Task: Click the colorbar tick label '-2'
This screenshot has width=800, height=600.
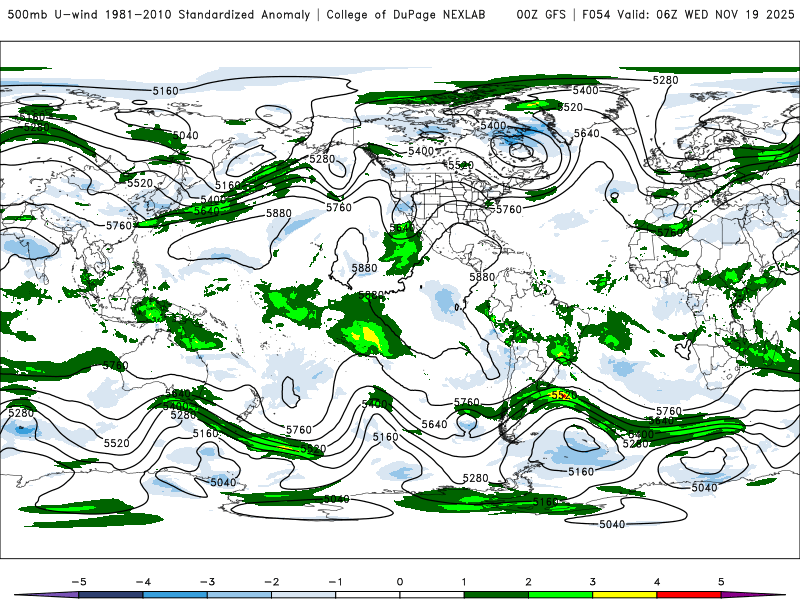Action: pos(271,582)
